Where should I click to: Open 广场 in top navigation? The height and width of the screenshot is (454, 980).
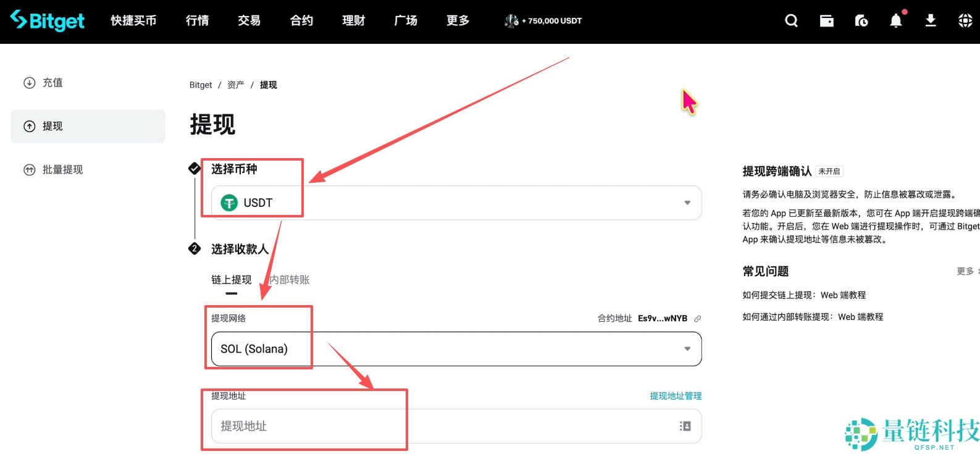tap(406, 21)
